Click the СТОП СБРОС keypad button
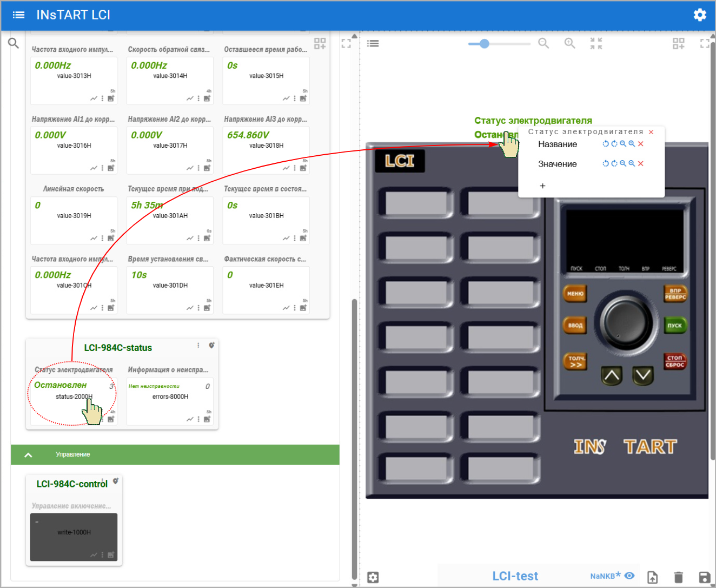The width and height of the screenshot is (716, 588). click(675, 361)
